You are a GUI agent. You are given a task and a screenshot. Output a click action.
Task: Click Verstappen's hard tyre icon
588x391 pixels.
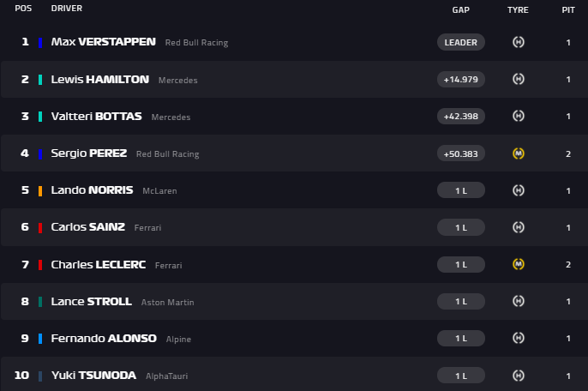point(518,42)
